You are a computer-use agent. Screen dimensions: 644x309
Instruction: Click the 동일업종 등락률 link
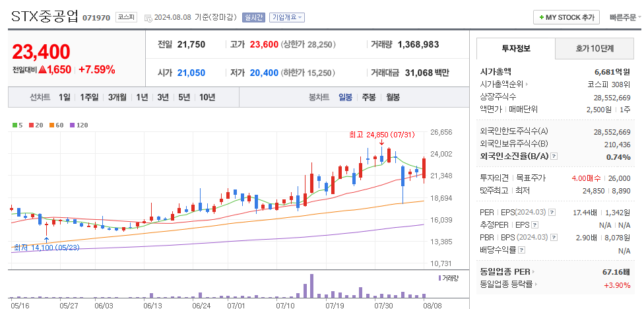point(506,284)
